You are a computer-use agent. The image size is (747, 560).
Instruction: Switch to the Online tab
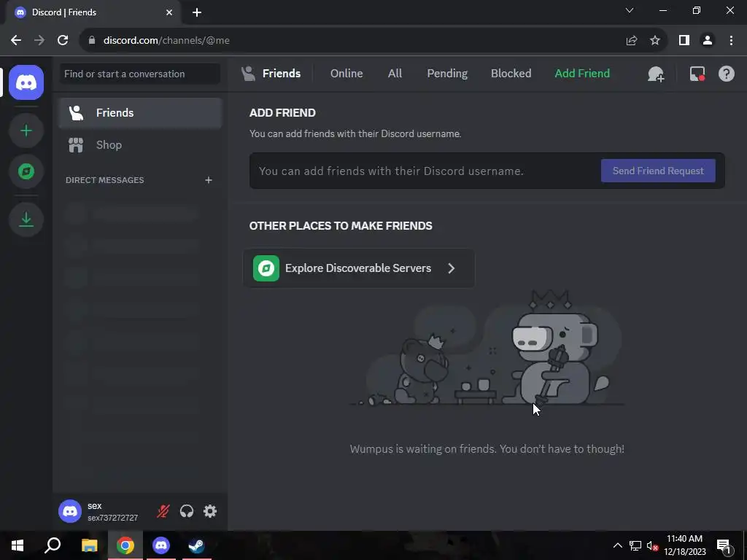pos(347,74)
